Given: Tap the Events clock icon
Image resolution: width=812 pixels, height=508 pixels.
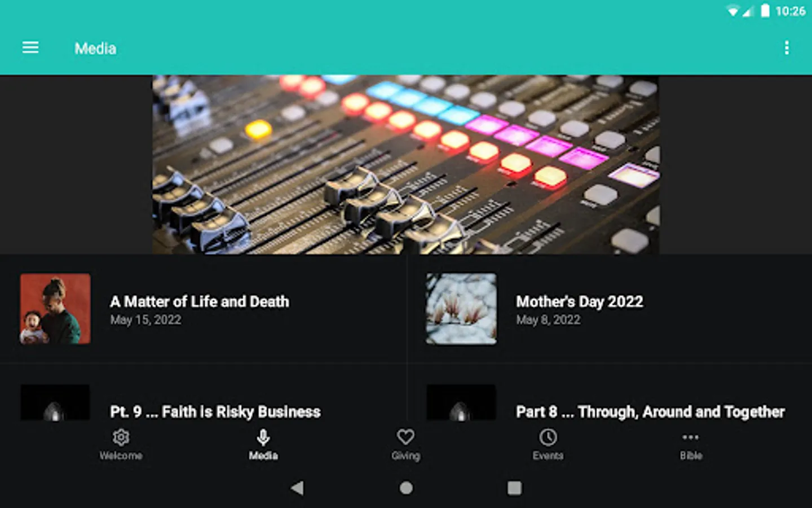Looking at the screenshot, I should pos(548,437).
